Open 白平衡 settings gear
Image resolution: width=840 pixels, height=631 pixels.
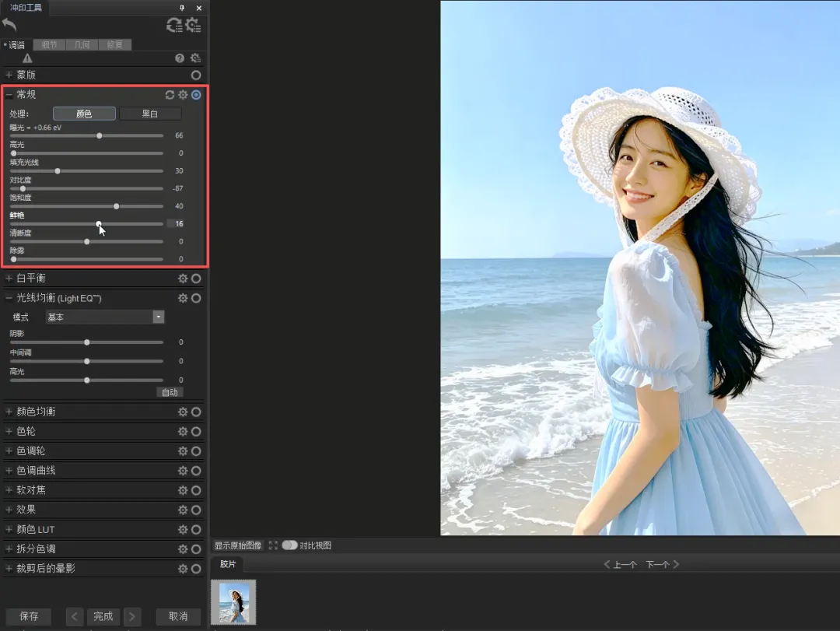(183, 279)
